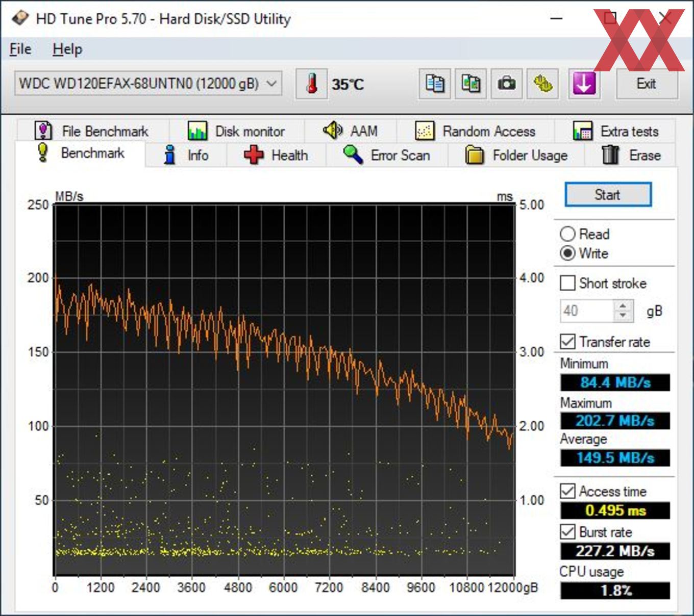Uncheck the Access time checkbox
Viewport: 694px width, 616px height.
coord(567,491)
